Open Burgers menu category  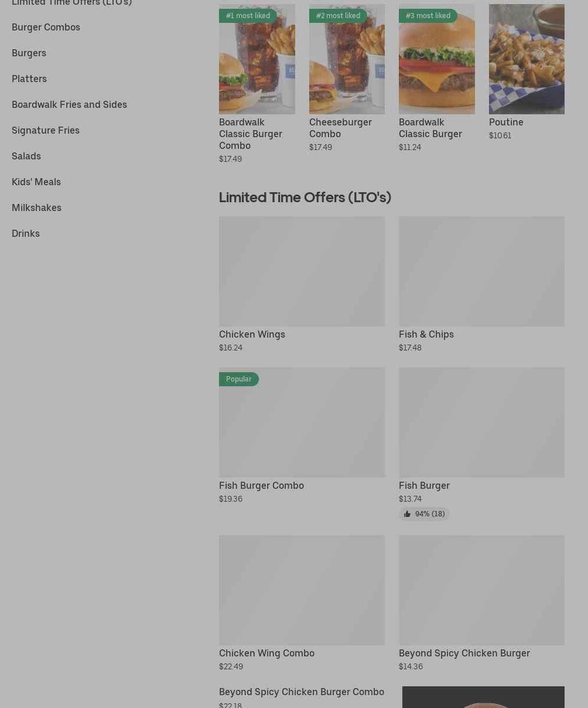[x=29, y=53]
